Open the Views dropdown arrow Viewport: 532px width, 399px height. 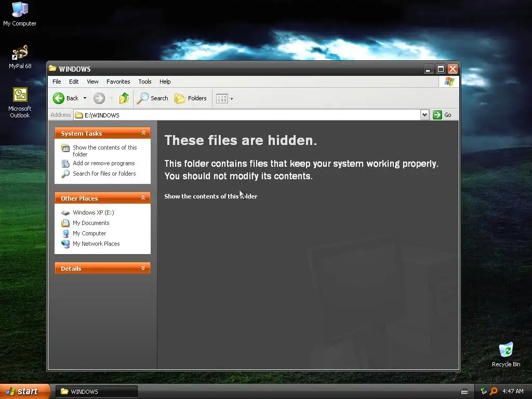click(x=232, y=99)
